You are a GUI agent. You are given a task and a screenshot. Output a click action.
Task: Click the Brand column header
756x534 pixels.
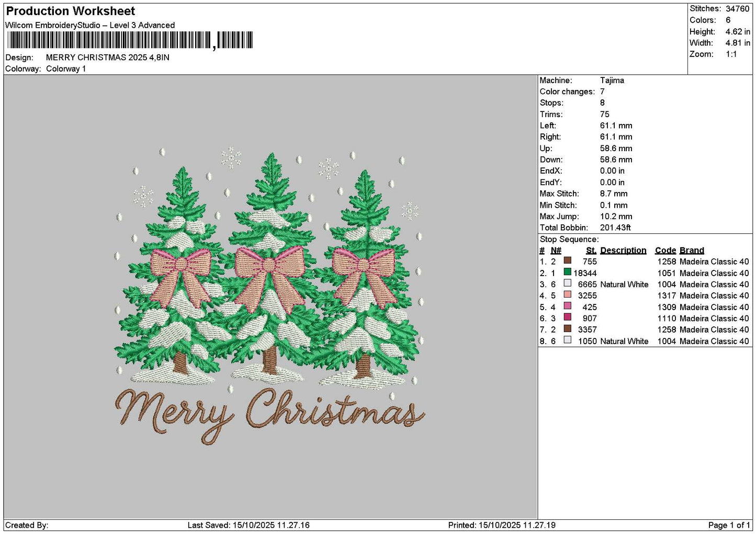click(692, 251)
